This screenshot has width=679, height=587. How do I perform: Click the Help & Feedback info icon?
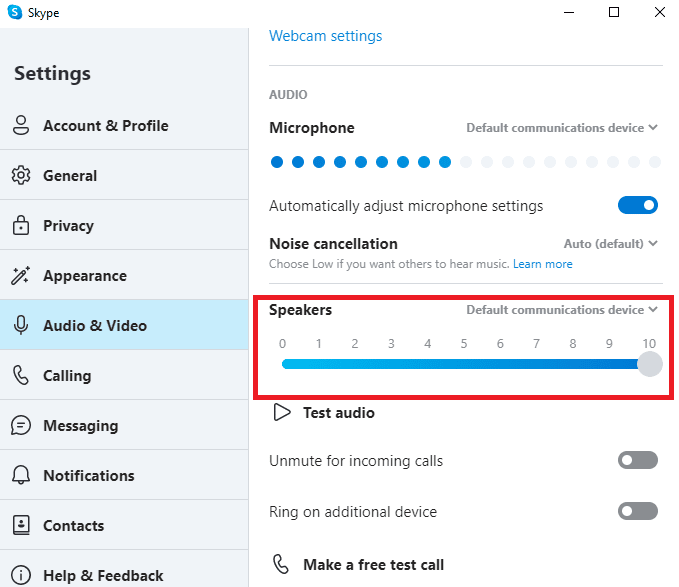(21, 575)
